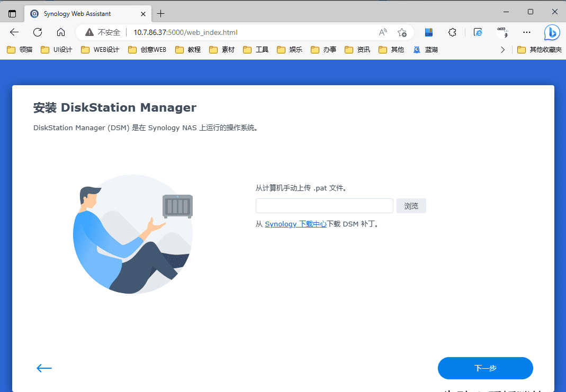Expand the bookmarks overflow chevron
Screen dimensions: 566x392
(x=503, y=50)
